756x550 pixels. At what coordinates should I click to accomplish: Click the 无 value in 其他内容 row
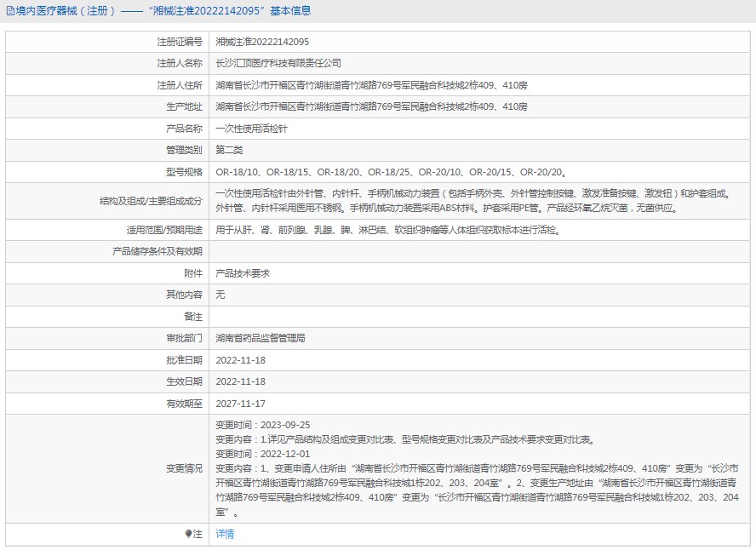coord(220,295)
